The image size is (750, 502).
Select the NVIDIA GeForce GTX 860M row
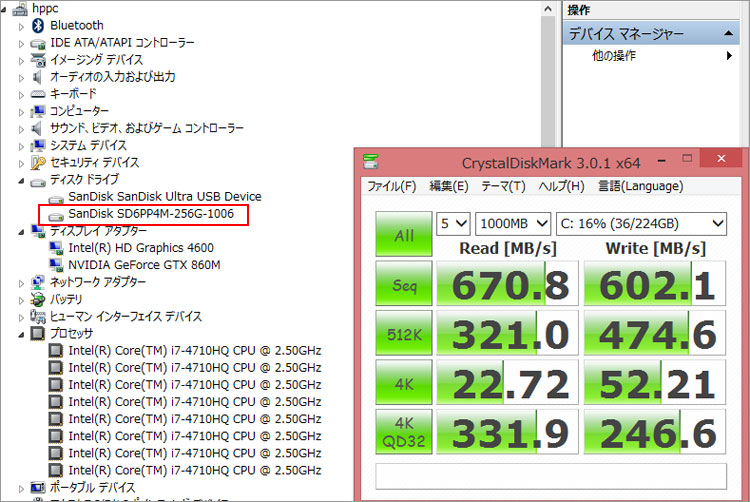click(x=144, y=265)
